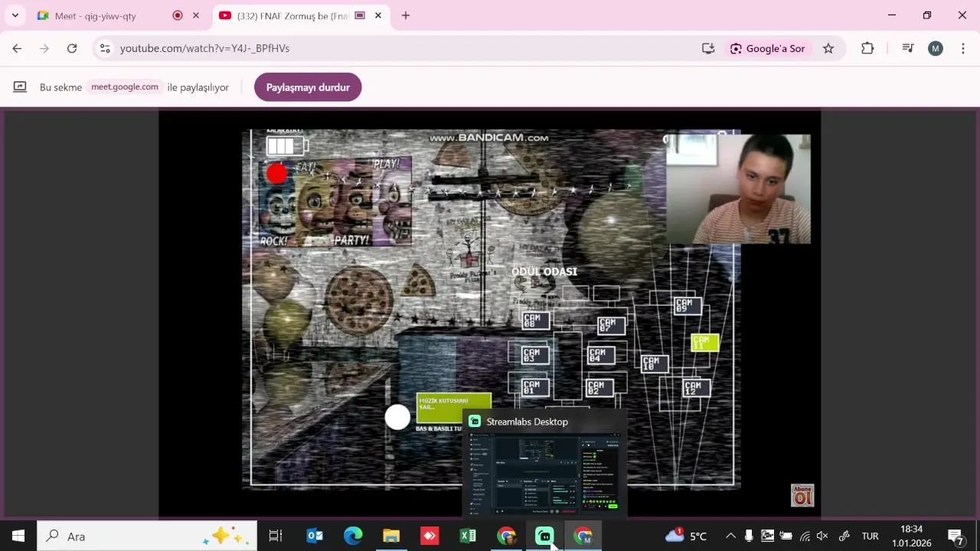
Task: Select highlighted CAM 11 on the map
Action: point(704,342)
